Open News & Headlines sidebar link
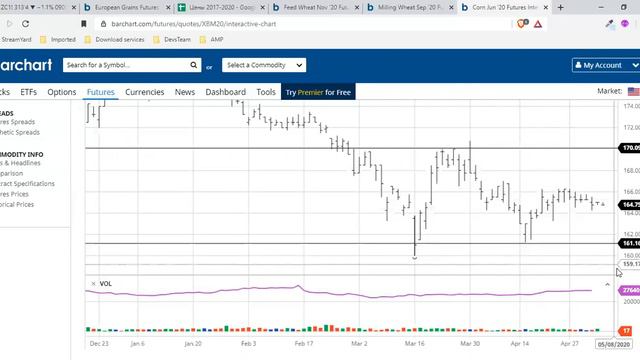The height and width of the screenshot is (360, 640). pyautogui.click(x=20, y=163)
